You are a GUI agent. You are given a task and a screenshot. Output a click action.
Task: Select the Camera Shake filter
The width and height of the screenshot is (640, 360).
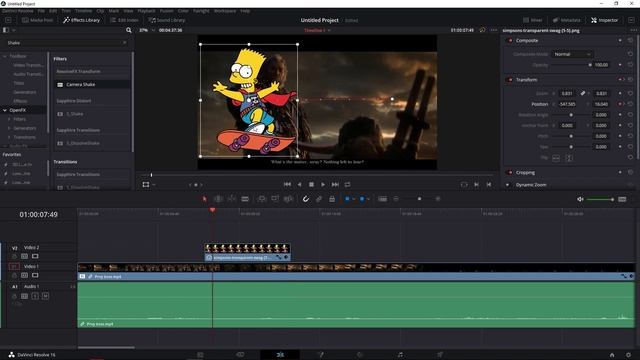point(92,84)
